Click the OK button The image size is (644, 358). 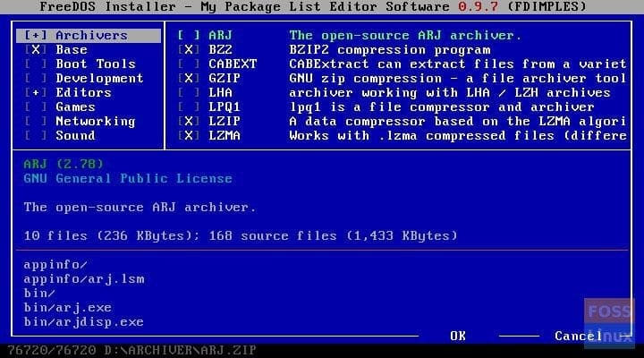pos(458,337)
